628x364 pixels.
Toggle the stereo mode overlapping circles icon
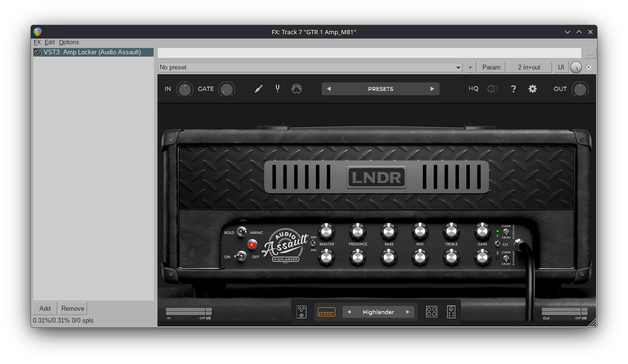[x=492, y=89]
